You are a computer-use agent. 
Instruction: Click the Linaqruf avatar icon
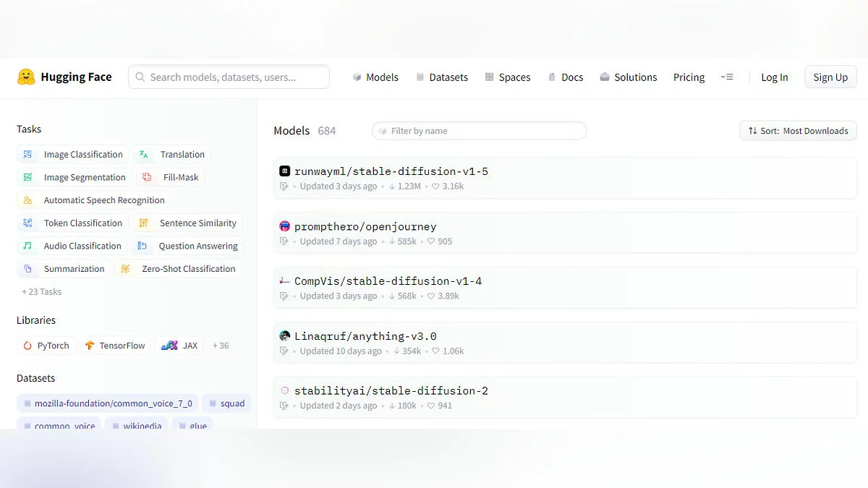tap(284, 336)
